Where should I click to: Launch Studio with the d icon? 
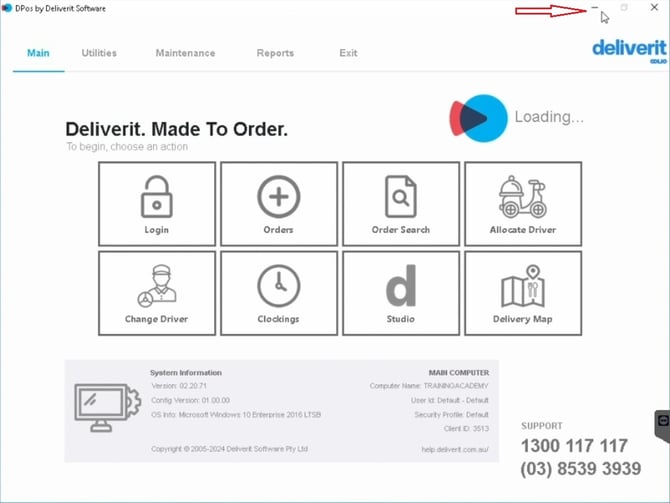click(401, 285)
